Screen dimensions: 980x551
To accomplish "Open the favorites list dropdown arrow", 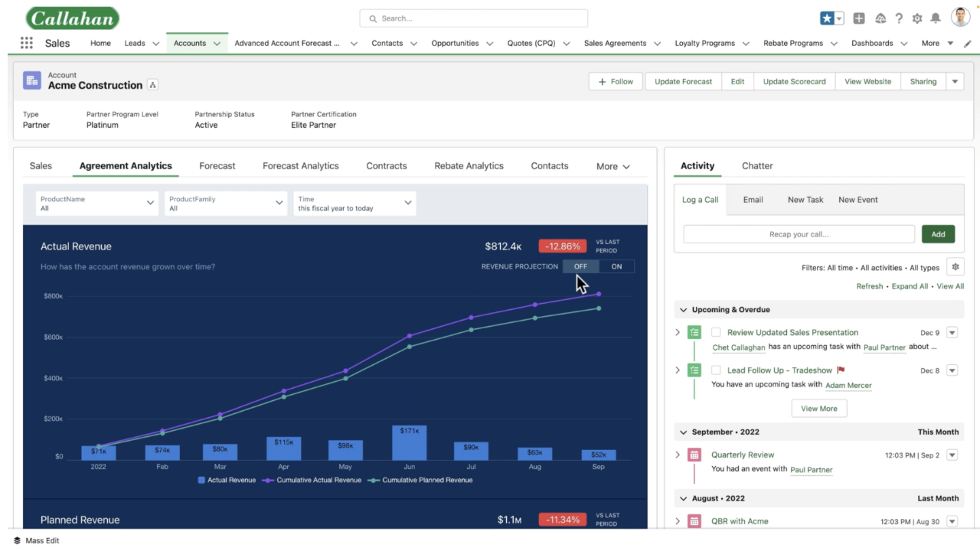I will (839, 18).
